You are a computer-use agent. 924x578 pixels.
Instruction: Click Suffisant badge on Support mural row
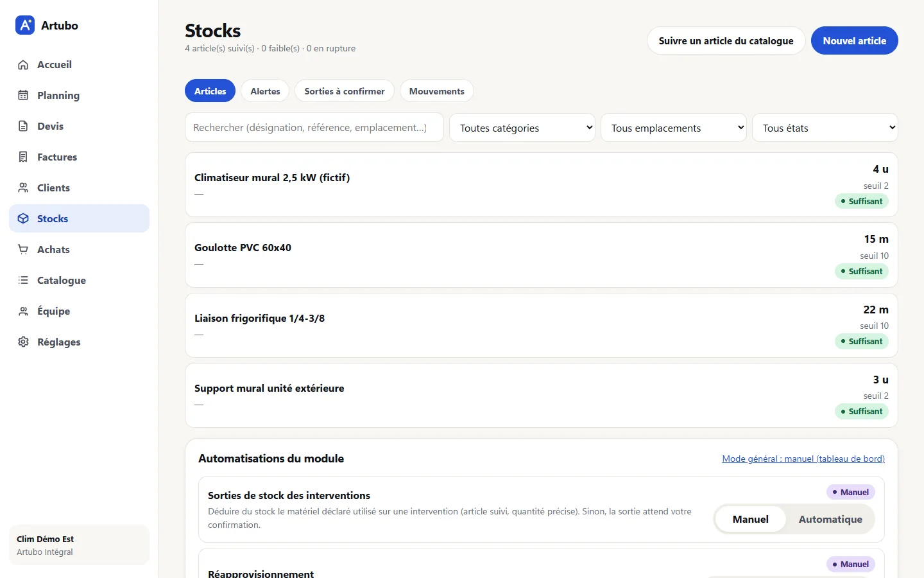pos(862,411)
